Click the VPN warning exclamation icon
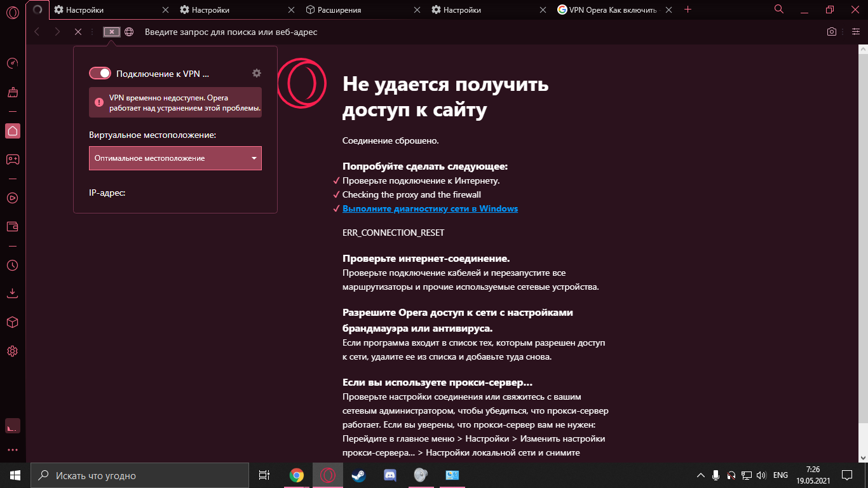The width and height of the screenshot is (868, 488). click(x=99, y=102)
